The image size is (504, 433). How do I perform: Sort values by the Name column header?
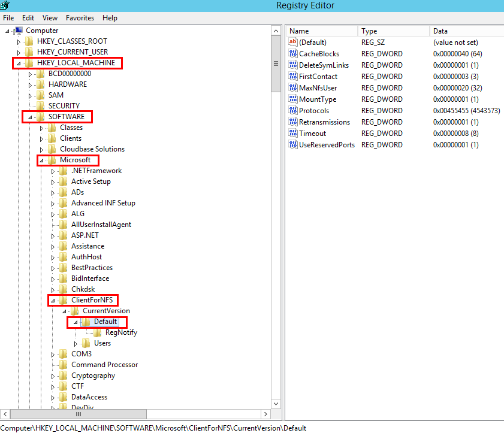pos(322,31)
